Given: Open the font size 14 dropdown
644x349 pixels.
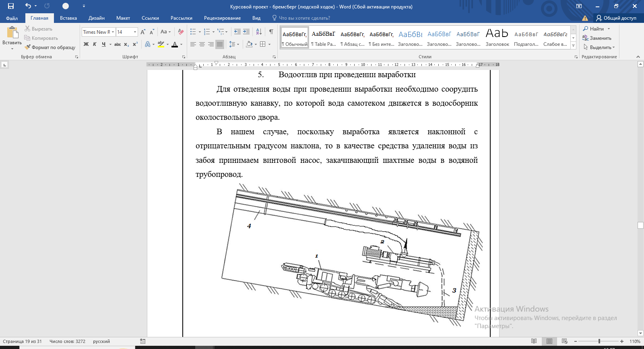Looking at the screenshot, I should point(135,32).
